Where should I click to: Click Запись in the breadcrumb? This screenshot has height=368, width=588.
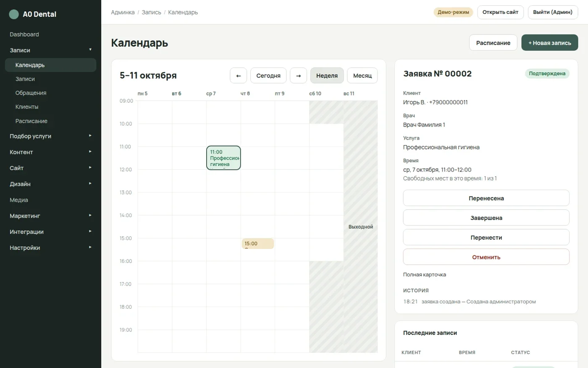(x=151, y=12)
